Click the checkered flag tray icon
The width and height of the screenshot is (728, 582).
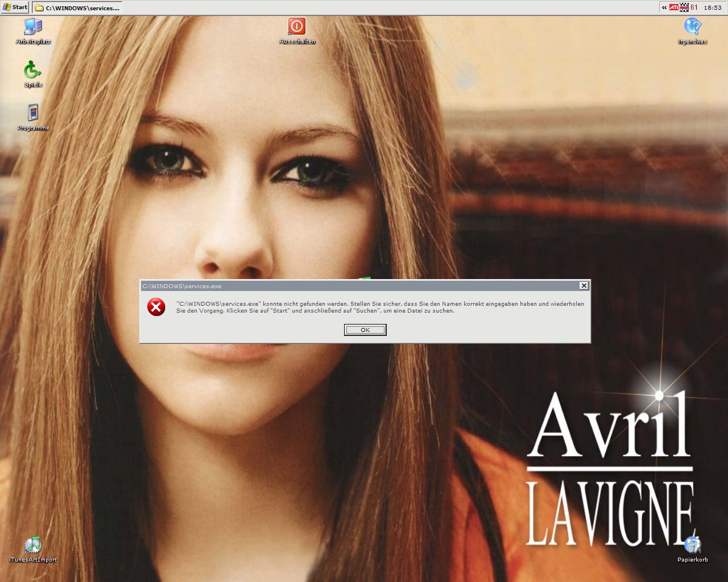[684, 7]
